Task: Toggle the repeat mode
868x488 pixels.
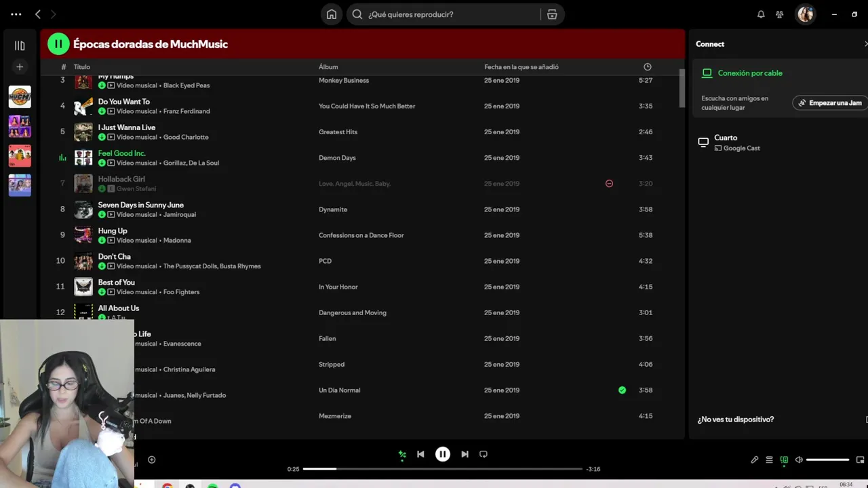Action: pos(484,454)
